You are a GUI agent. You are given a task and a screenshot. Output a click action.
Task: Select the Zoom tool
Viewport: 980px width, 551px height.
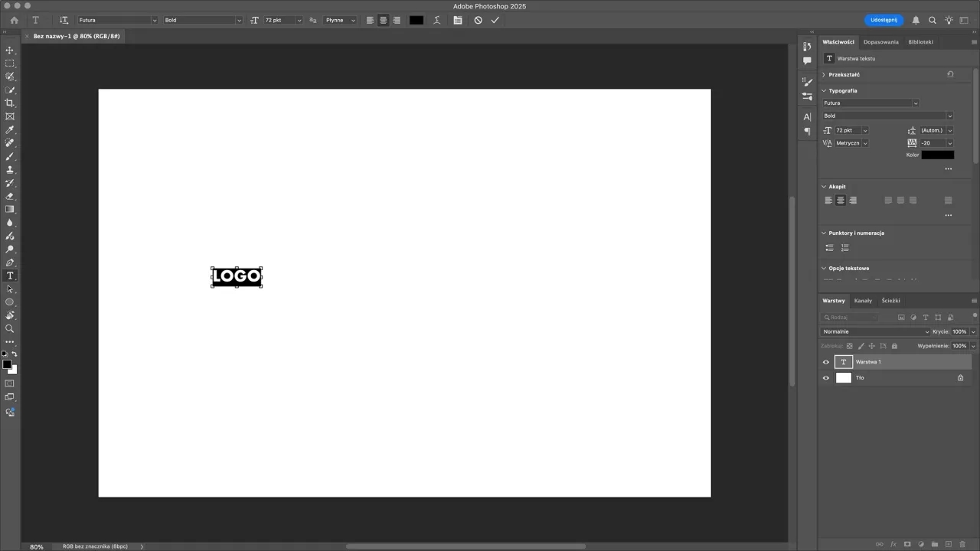click(x=10, y=329)
